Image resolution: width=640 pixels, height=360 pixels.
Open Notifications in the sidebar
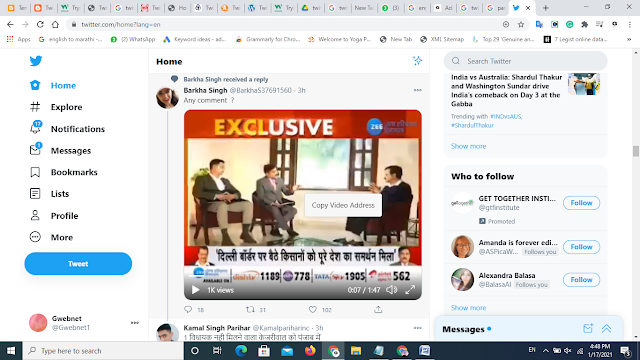click(x=67, y=129)
